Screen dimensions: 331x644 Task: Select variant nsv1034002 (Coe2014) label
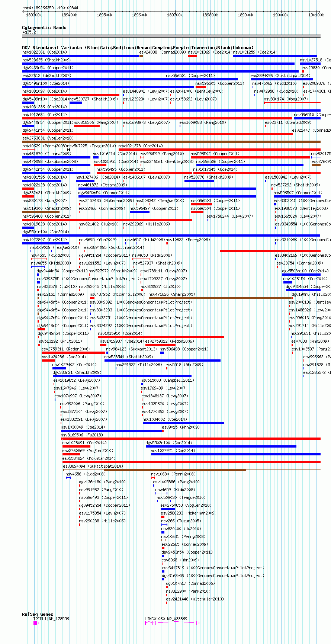[165, 419]
